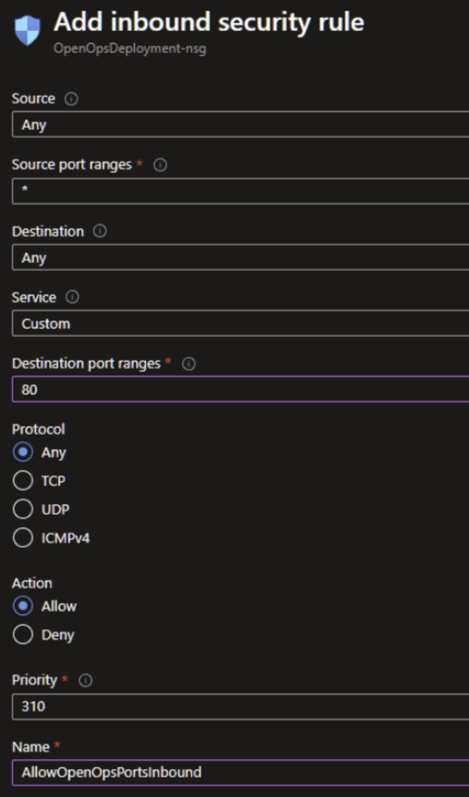469x797 pixels.
Task: Select the TCP protocol radio button
Action: (23, 481)
